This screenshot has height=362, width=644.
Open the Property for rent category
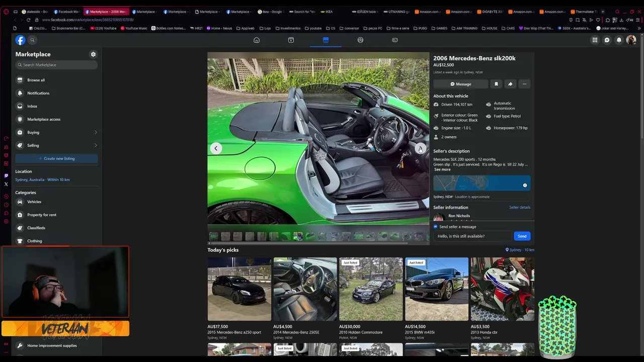point(56,215)
